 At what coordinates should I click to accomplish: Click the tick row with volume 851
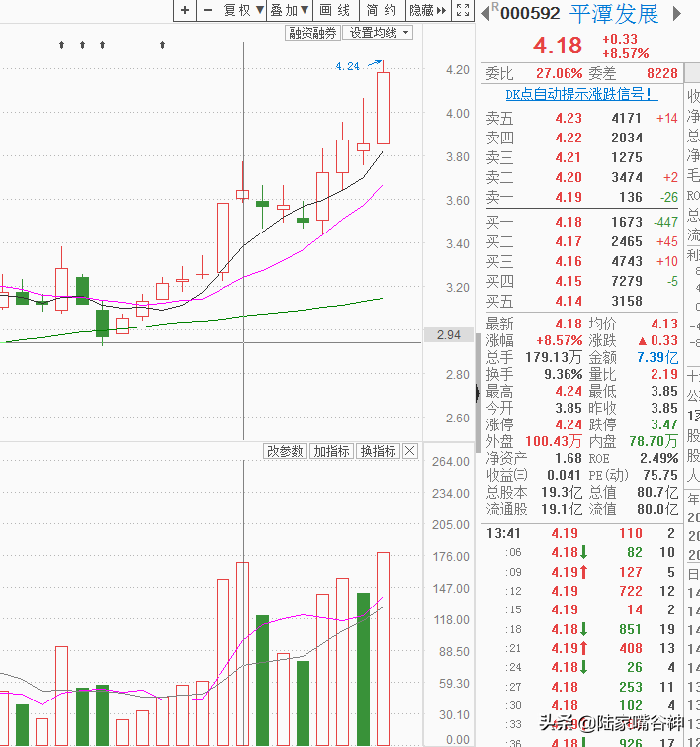coord(581,629)
